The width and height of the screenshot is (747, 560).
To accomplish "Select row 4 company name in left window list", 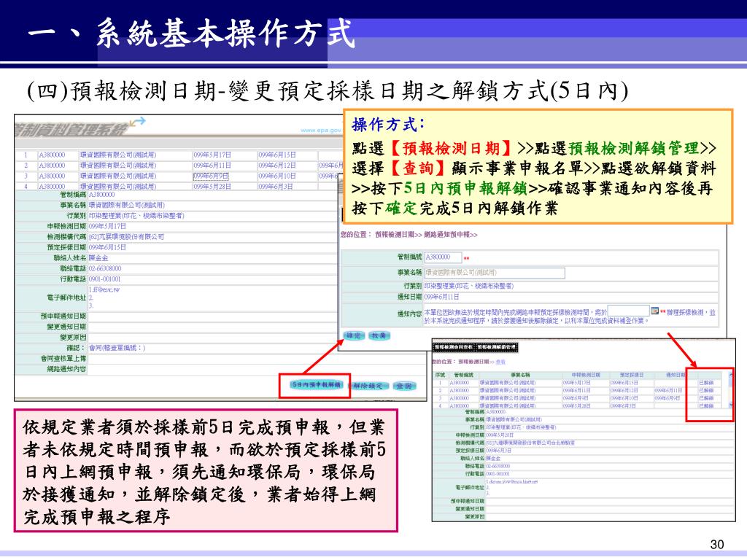I will (x=118, y=187).
